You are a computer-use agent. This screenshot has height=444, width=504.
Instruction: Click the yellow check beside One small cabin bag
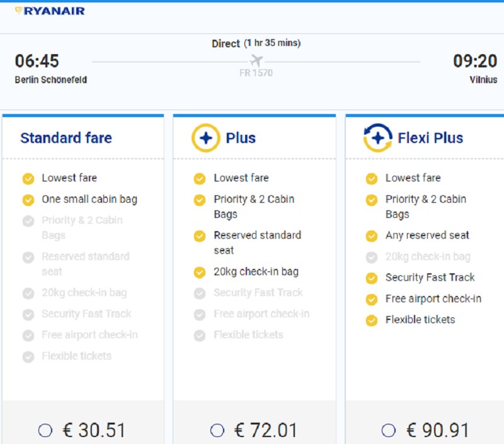click(28, 200)
